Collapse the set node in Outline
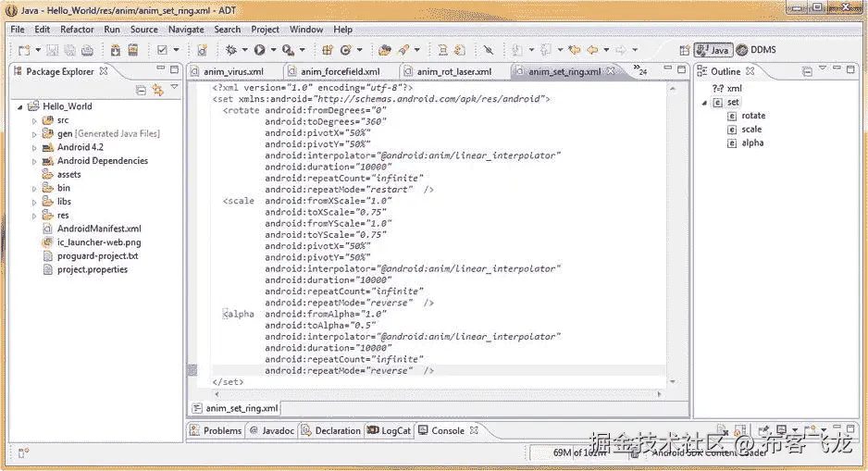This screenshot has width=868, height=471. coord(704,103)
